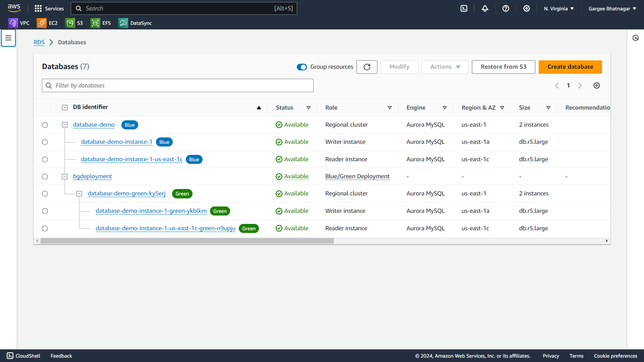The image size is (644, 362).
Task: Select radio button for bgdeployment row
Action: (45, 177)
